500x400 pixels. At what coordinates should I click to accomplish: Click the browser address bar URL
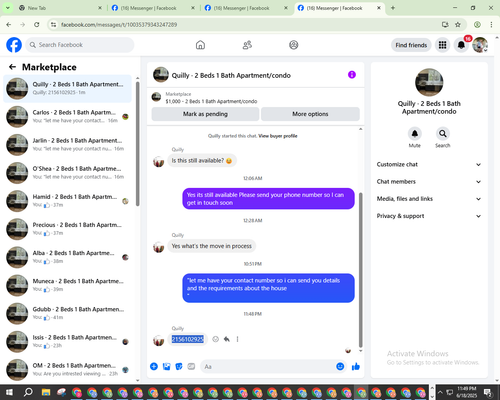point(119,25)
